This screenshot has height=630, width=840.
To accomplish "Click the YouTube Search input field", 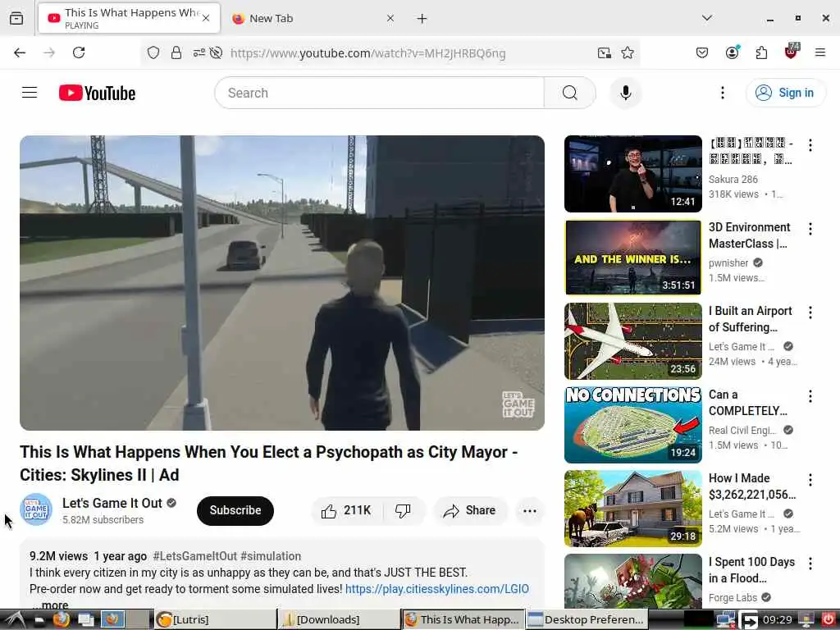I will pos(379,93).
